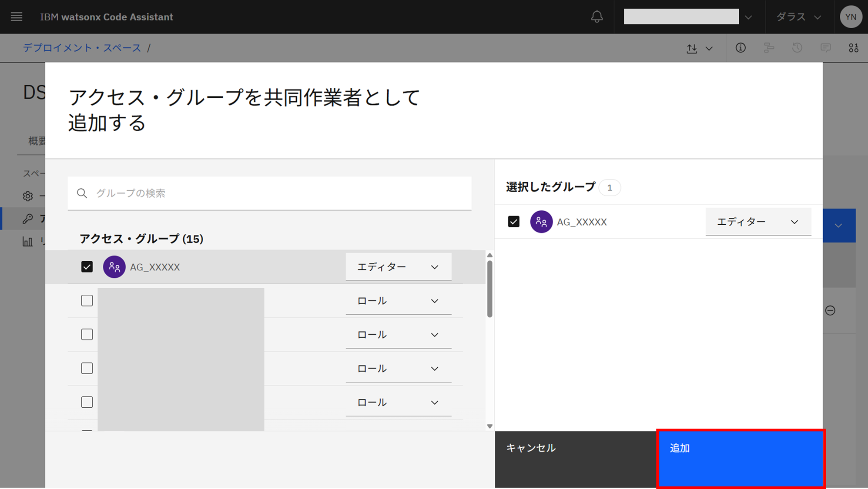Image resolution: width=868 pixels, height=489 pixels.
Task: Open the YN user avatar menu
Action: (851, 17)
